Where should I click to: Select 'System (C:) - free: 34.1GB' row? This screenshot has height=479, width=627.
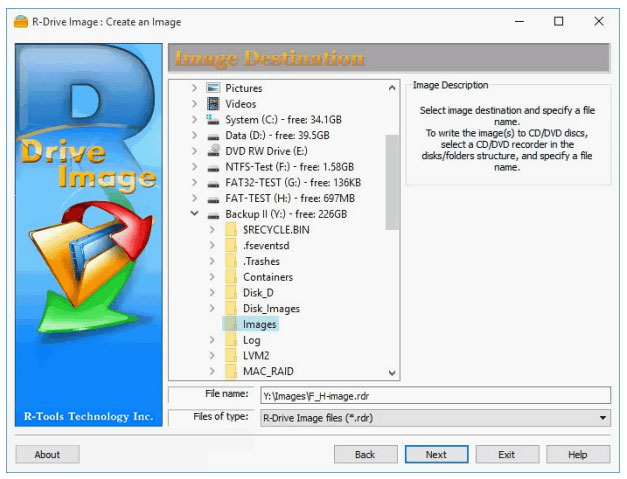pos(283,119)
